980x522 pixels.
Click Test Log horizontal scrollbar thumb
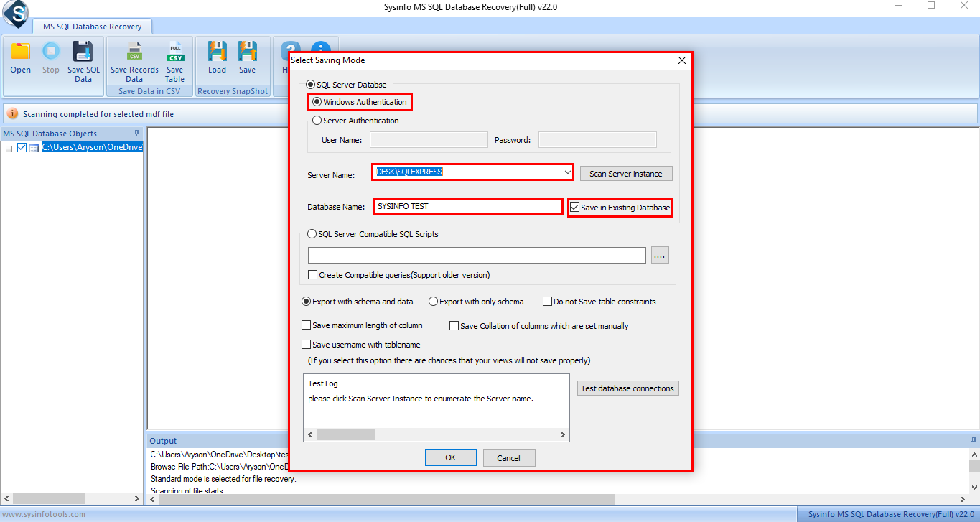click(346, 434)
